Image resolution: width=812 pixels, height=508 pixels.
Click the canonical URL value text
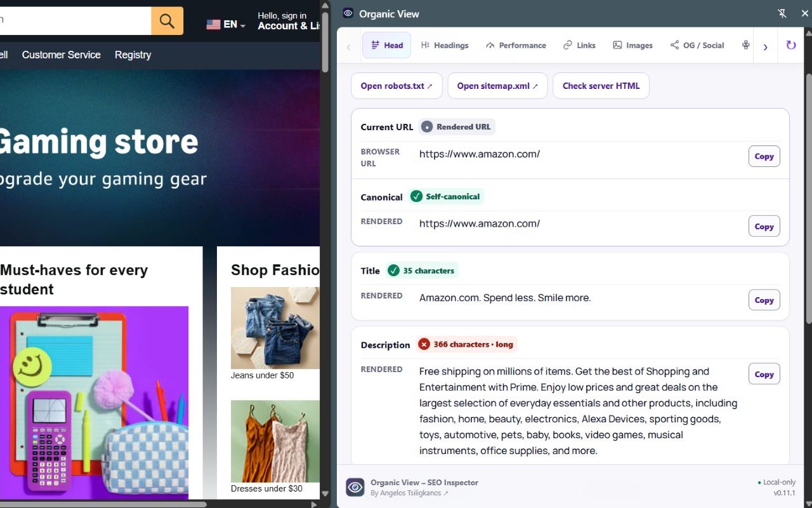(x=480, y=224)
